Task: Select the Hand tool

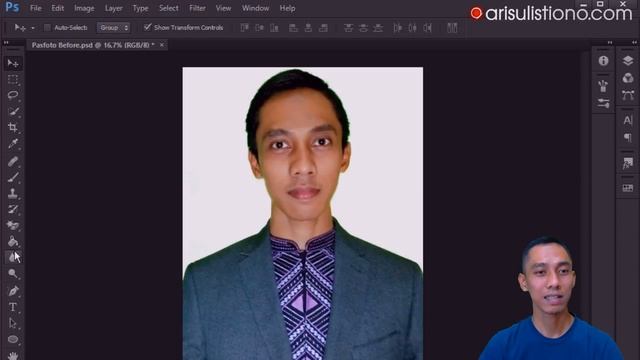Action: (13, 355)
